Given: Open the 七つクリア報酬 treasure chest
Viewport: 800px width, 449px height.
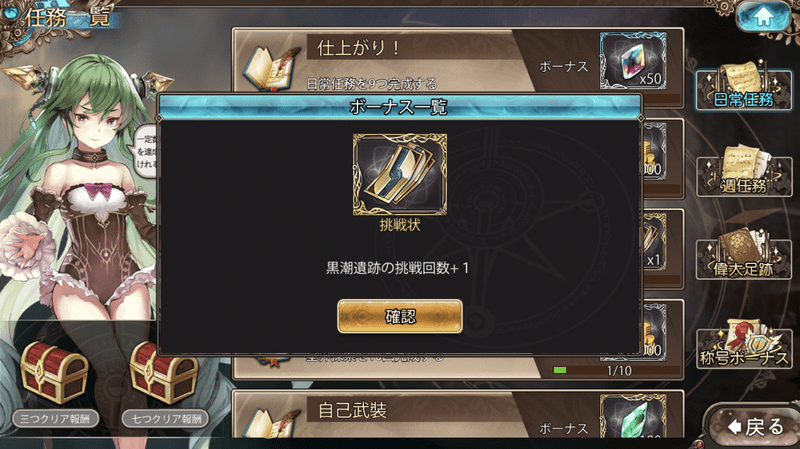Looking at the screenshot, I should point(164,373).
